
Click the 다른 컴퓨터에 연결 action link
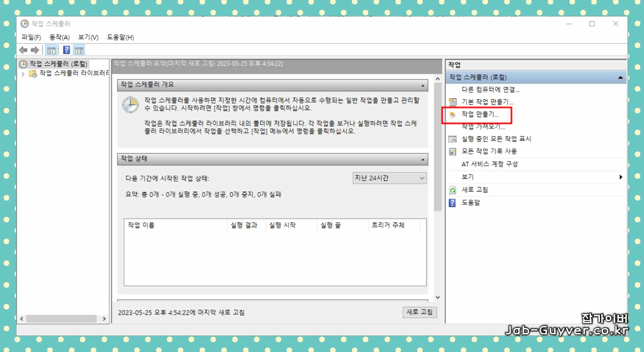click(490, 90)
